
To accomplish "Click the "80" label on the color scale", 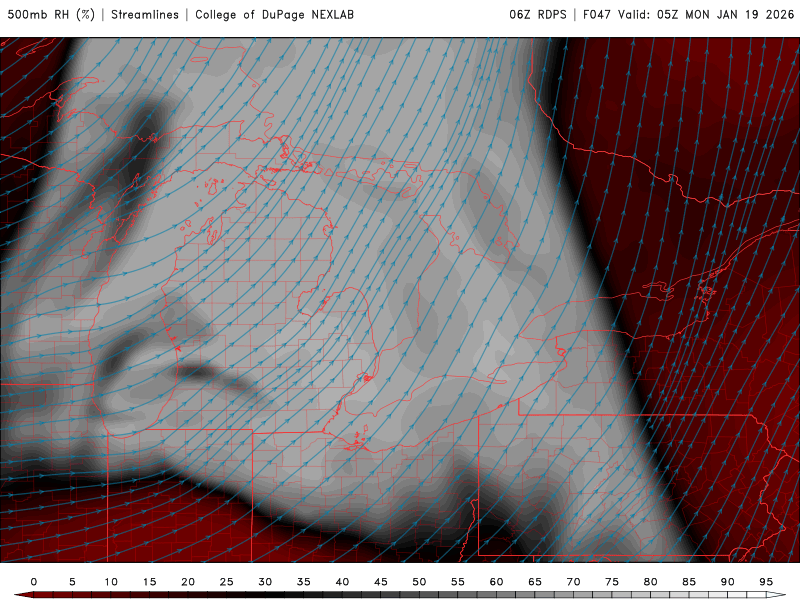I will (651, 582).
